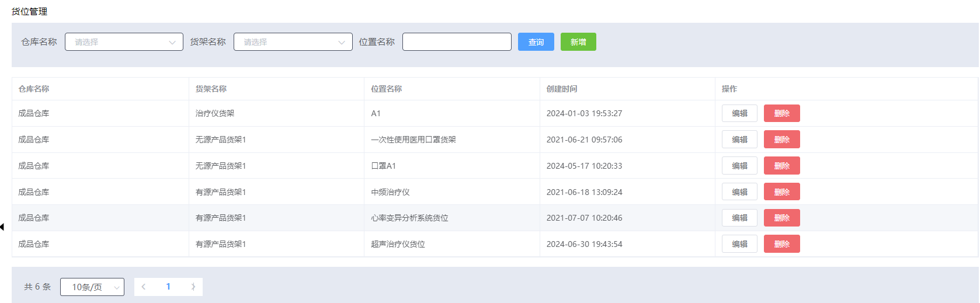Edit the A1 location row
The width and height of the screenshot is (980, 303).
tap(739, 113)
